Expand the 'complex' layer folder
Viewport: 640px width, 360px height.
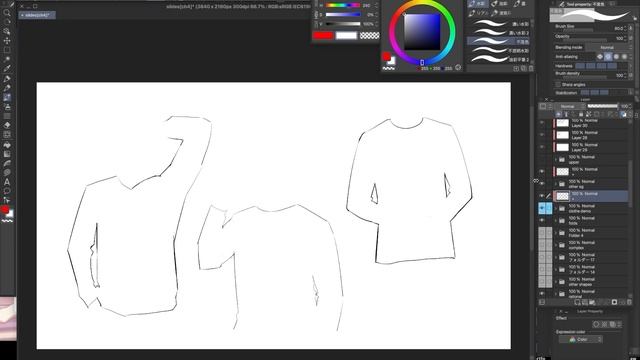pyautogui.click(x=556, y=245)
